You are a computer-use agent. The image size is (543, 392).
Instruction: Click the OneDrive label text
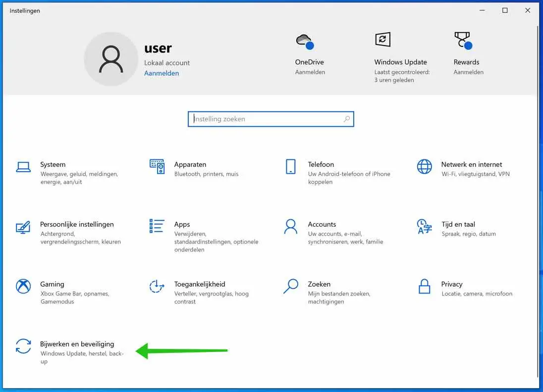pyautogui.click(x=309, y=62)
